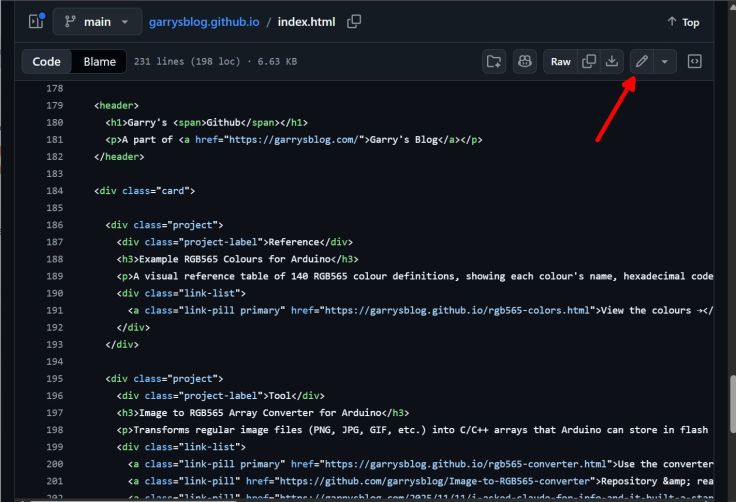Viewport: 736px width, 502px height.
Task: Click 'div class="card"' on line 184
Action: pos(145,191)
